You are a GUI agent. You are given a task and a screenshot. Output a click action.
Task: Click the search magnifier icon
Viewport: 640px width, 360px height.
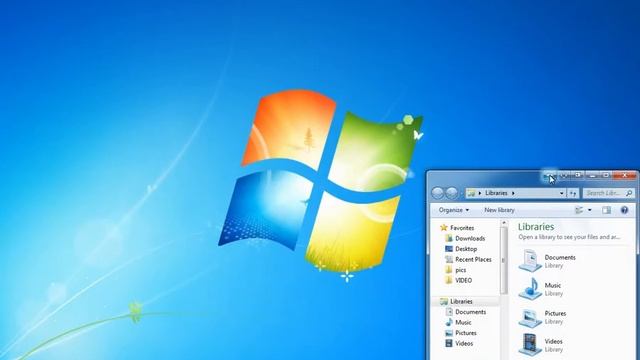(x=629, y=193)
